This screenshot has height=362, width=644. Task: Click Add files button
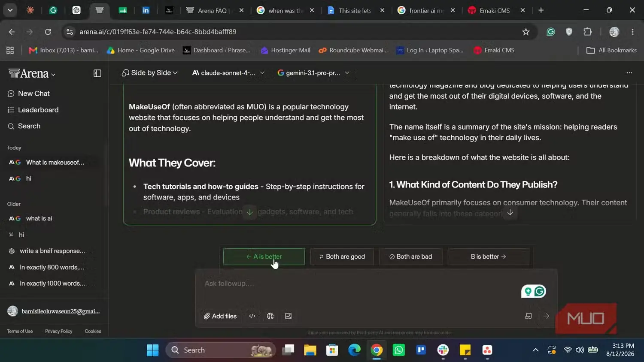(x=220, y=316)
